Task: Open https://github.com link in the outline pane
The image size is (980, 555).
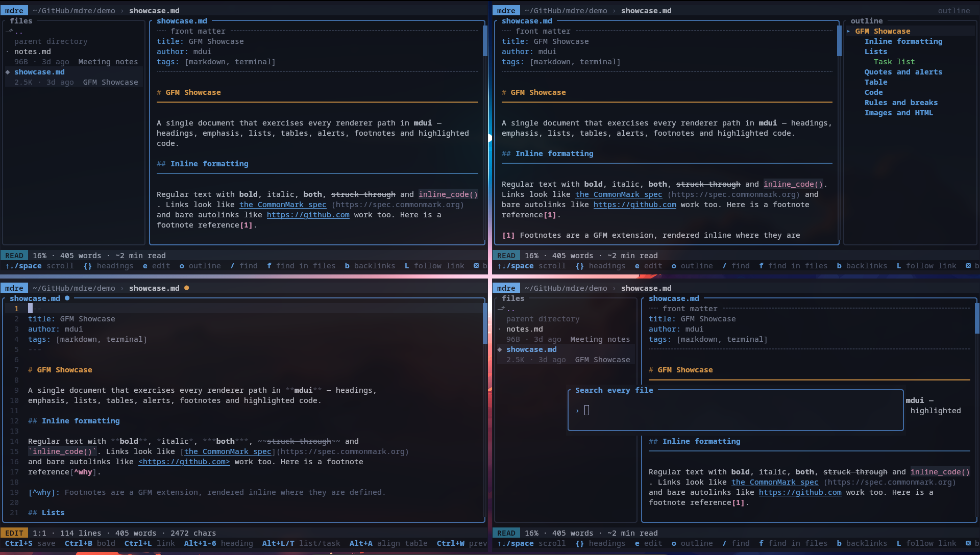Action: [x=634, y=205]
